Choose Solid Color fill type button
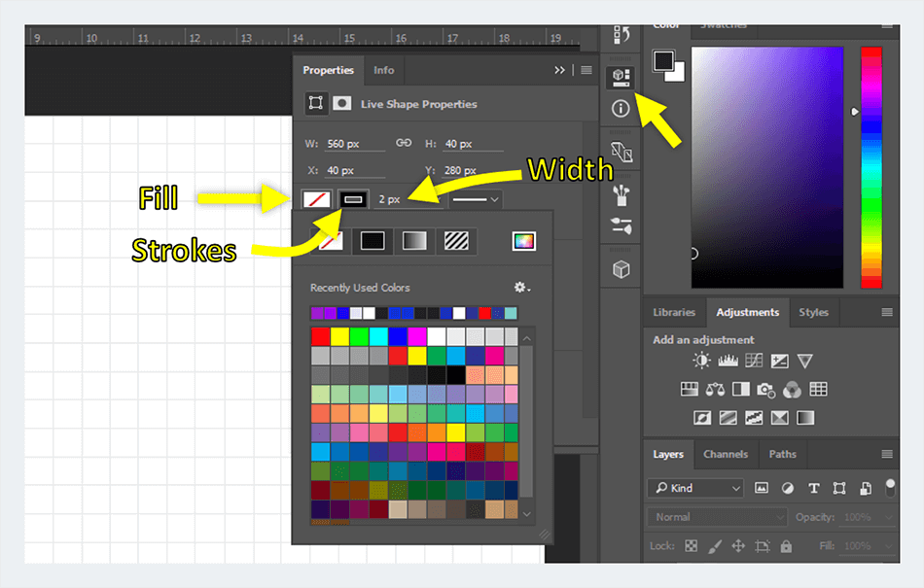 373,241
